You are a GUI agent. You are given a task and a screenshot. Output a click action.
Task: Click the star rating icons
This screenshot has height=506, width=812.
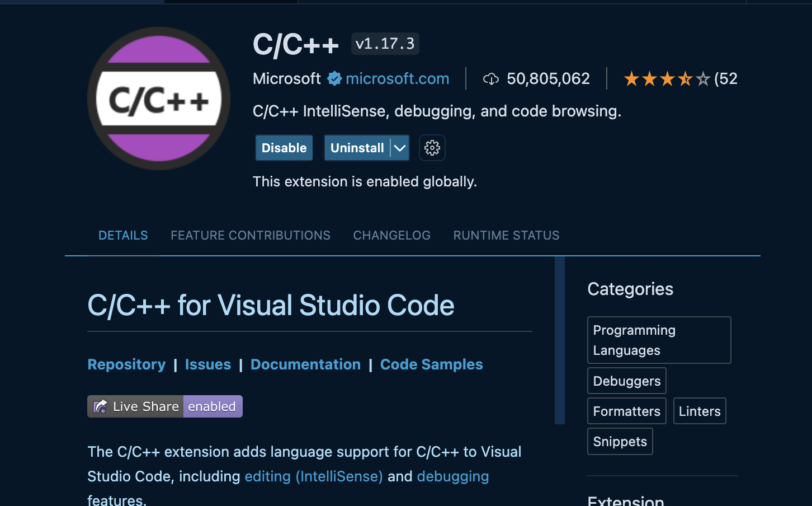tap(667, 79)
